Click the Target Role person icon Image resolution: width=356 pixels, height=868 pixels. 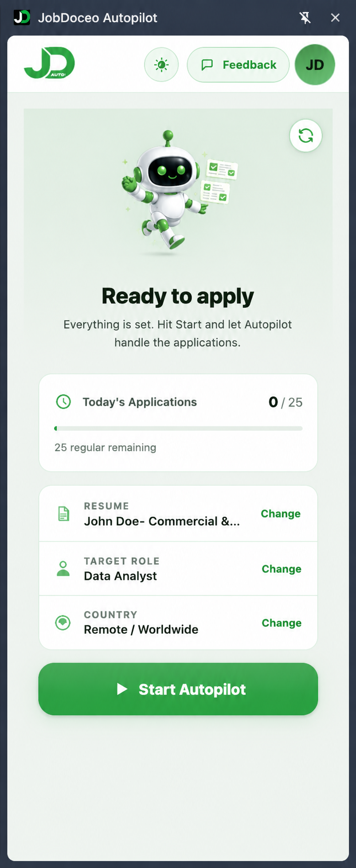63,568
